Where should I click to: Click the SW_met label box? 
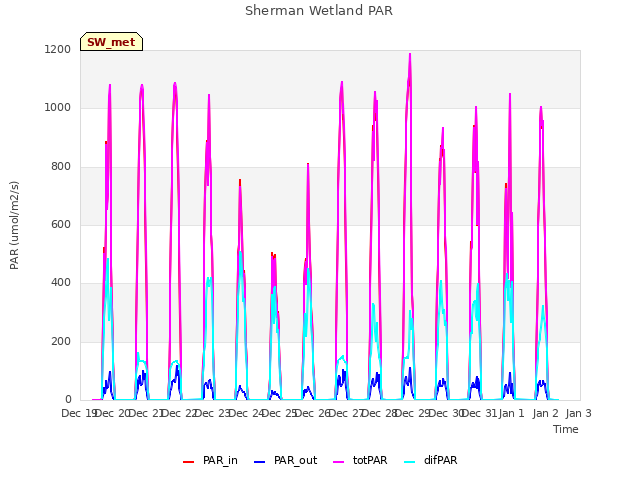pos(111,42)
